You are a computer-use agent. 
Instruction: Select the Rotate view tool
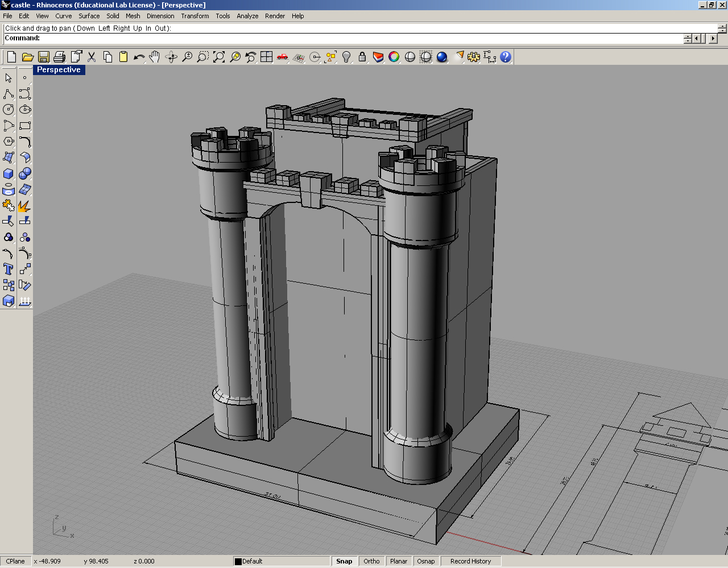click(171, 57)
